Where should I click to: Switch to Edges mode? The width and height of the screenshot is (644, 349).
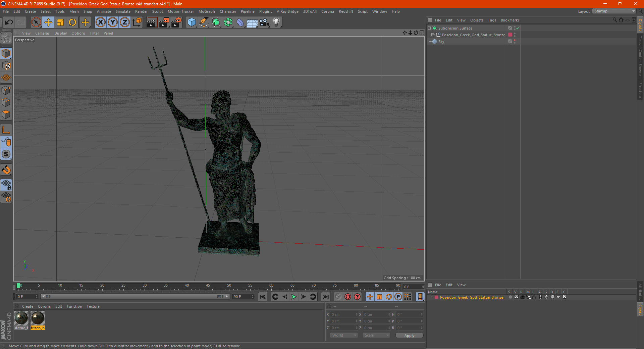coord(6,102)
